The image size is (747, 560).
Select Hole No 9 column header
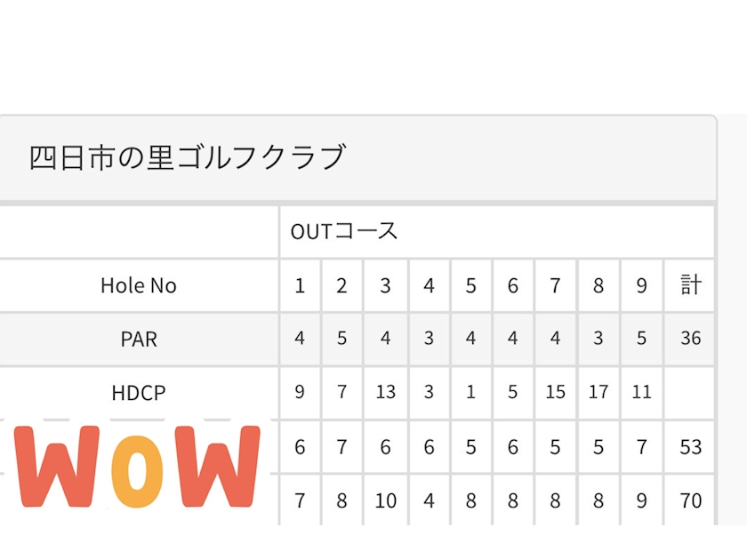pyautogui.click(x=641, y=285)
